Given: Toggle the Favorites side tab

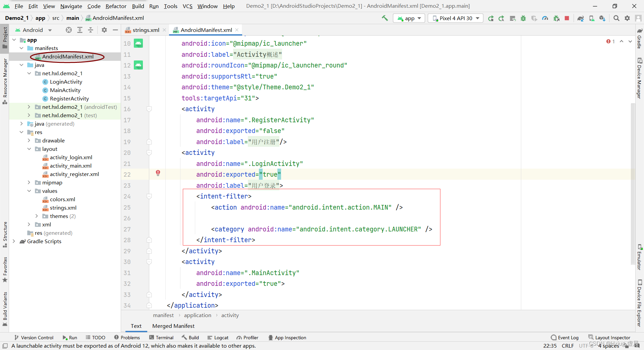Looking at the screenshot, I should click(5, 270).
